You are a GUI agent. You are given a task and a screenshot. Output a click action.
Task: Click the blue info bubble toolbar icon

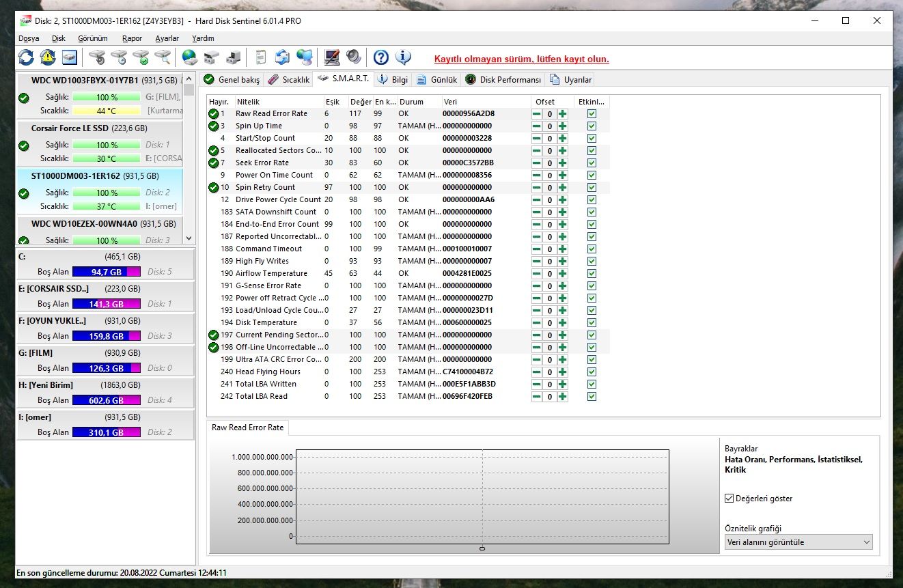[x=403, y=57]
